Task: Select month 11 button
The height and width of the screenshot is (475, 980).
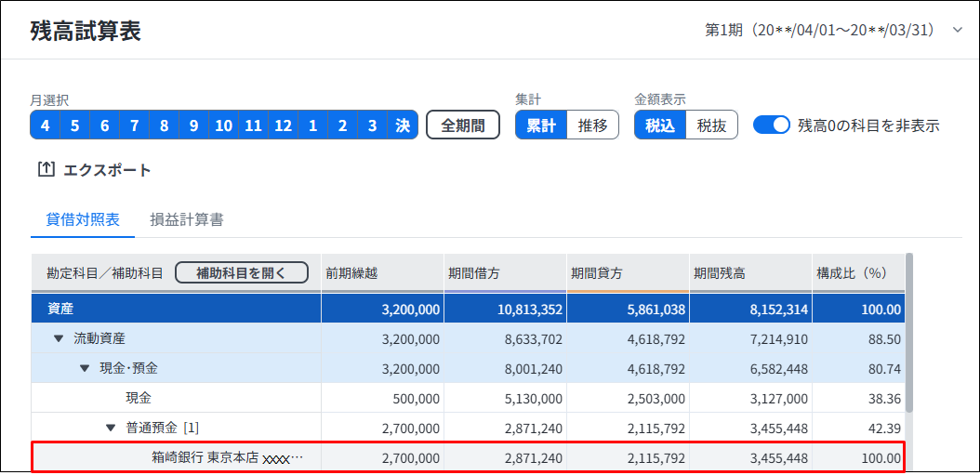Action: [x=253, y=125]
